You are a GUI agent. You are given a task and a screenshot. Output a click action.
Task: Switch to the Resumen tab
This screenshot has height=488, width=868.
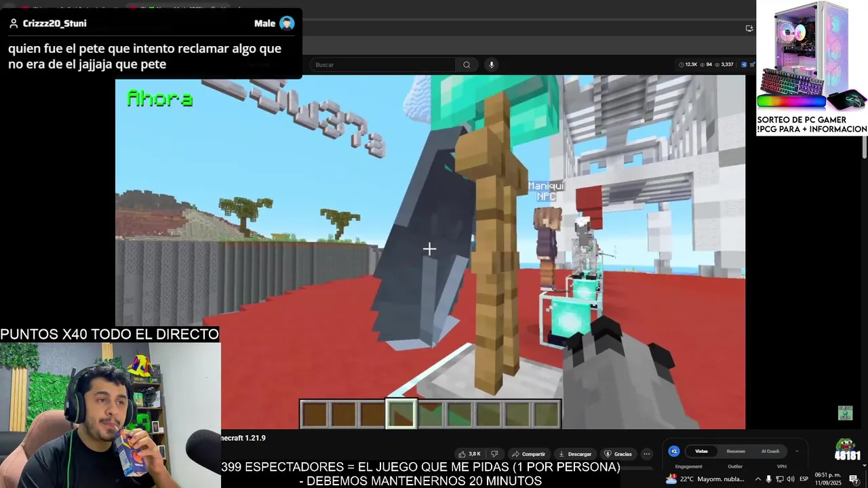tap(736, 451)
